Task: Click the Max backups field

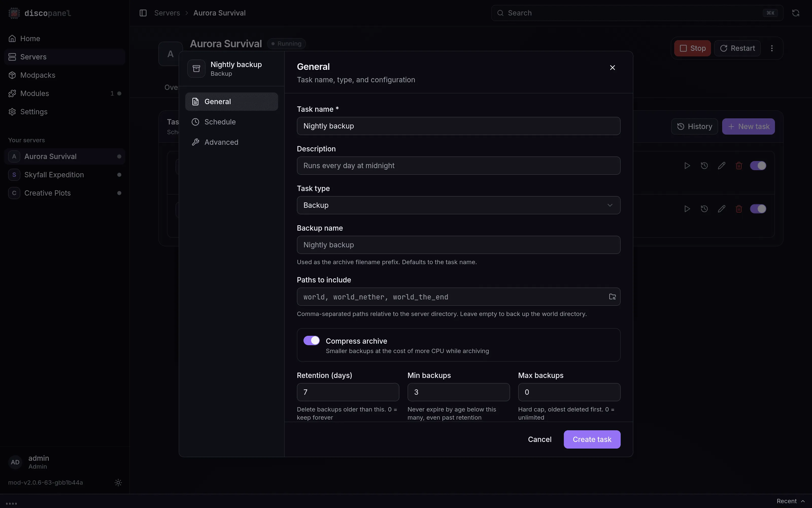Action: pyautogui.click(x=569, y=392)
